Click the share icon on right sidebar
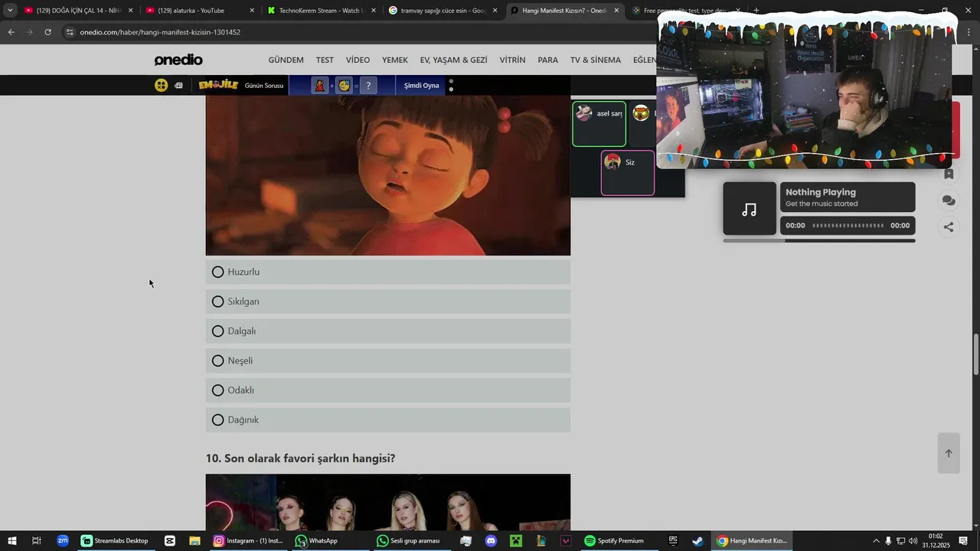This screenshot has height=551, width=980. pos(949,227)
